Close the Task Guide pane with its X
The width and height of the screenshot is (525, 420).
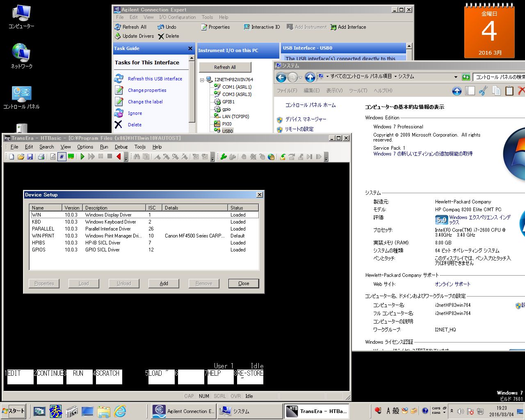click(x=190, y=48)
